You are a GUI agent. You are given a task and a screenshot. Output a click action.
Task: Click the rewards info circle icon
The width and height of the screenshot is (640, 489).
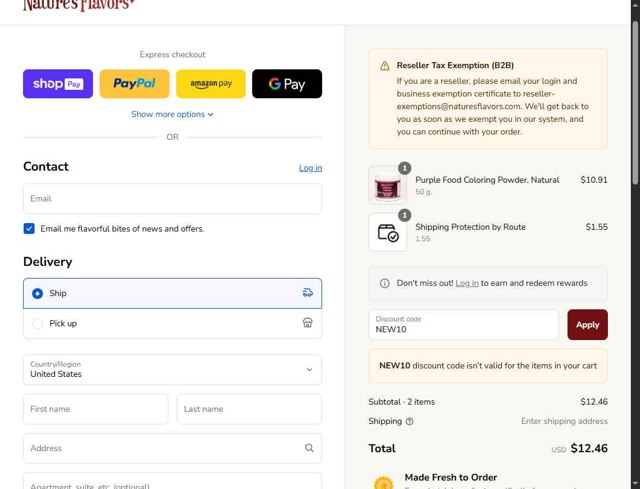tap(384, 283)
